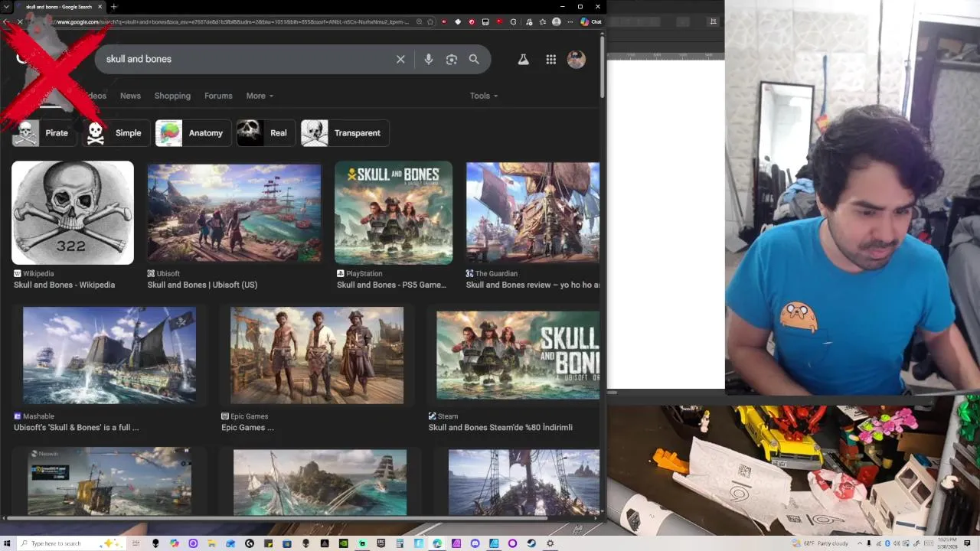Image resolution: width=980 pixels, height=551 pixels.
Task: Click the Windows 'Type here to search' box
Action: pos(70,543)
